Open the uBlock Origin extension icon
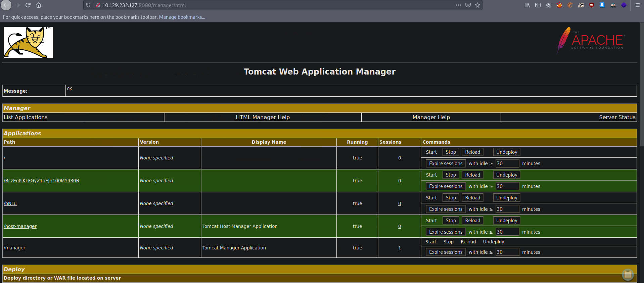Viewport: 644px width, 283px height. (592, 5)
